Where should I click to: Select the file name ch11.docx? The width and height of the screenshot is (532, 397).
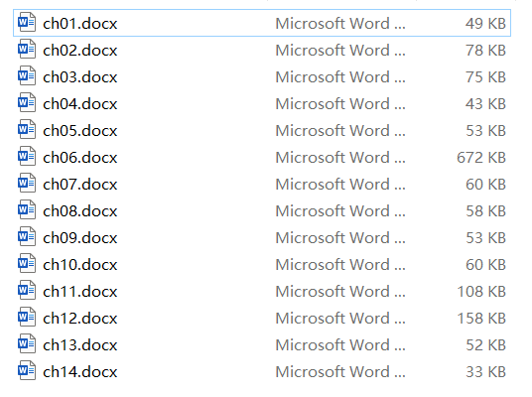coord(80,292)
